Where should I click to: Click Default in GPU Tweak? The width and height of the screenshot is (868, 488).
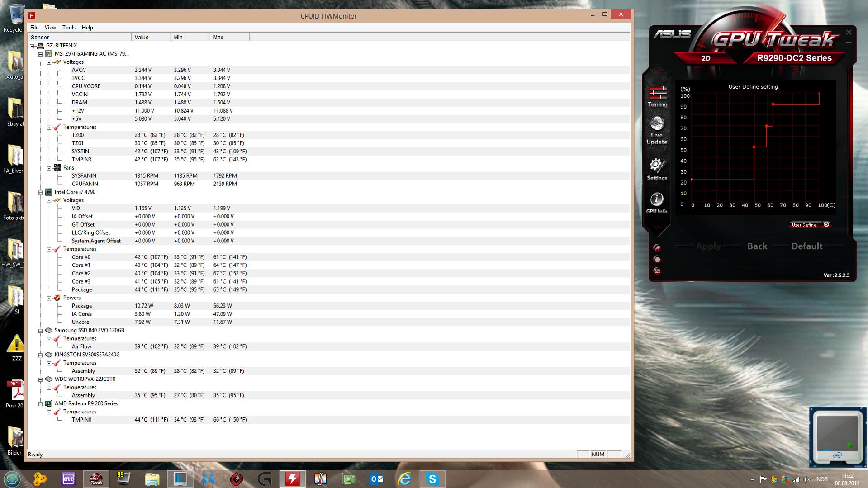tap(806, 246)
